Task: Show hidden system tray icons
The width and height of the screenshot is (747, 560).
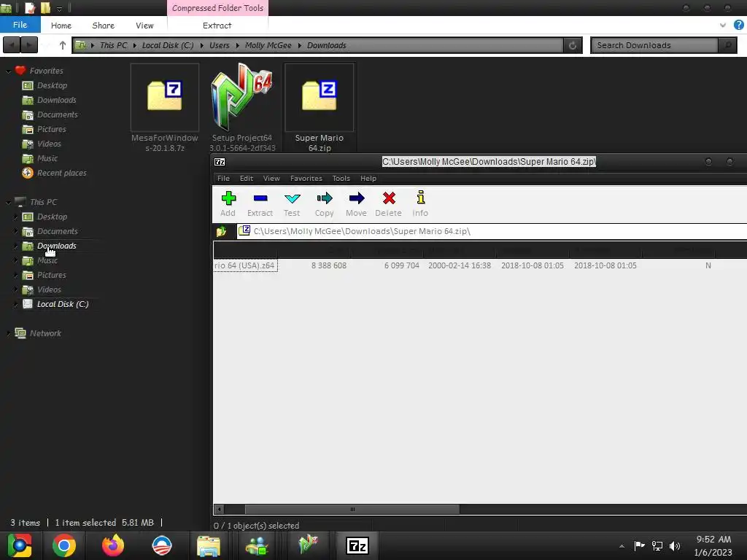Action: click(x=622, y=546)
